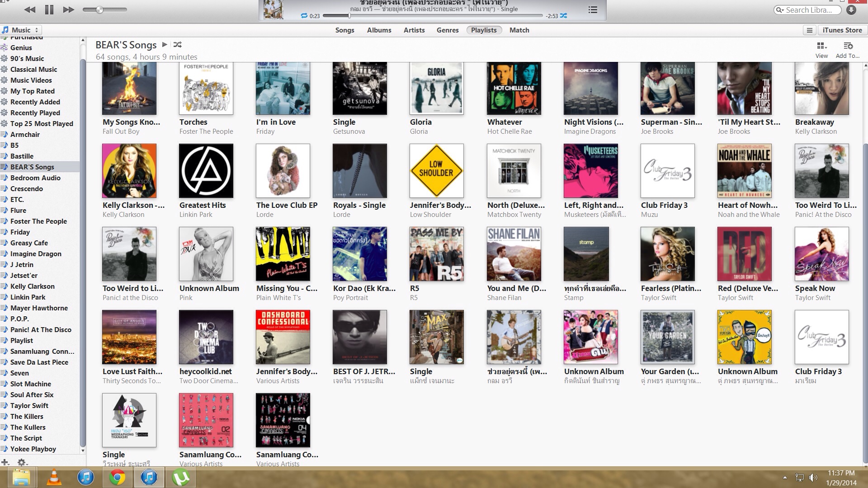Viewport: 868px width, 488px height.
Task: Open the Music library dropdown
Action: pos(21,30)
